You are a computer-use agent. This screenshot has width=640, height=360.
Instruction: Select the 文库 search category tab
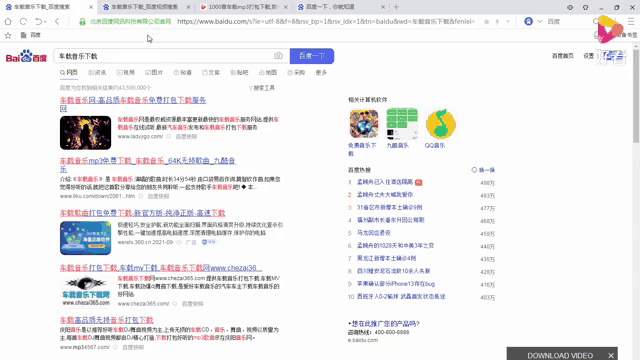pos(211,73)
